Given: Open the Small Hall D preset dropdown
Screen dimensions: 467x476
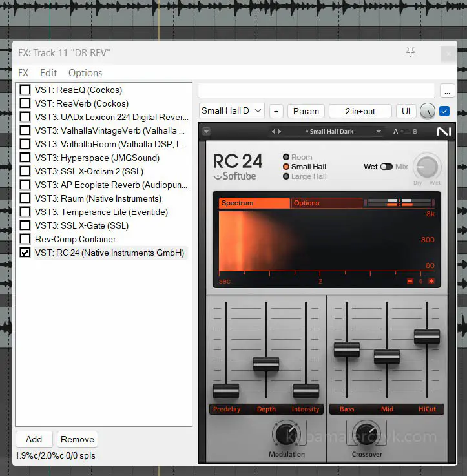Looking at the screenshot, I should [232, 111].
